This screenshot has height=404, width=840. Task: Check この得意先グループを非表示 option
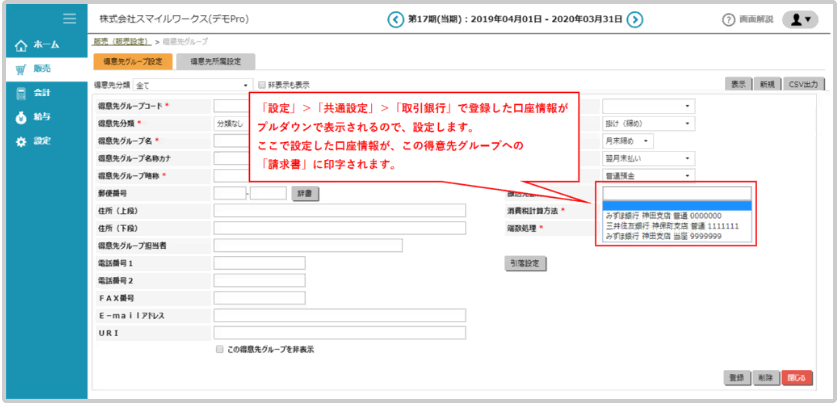pos(220,350)
